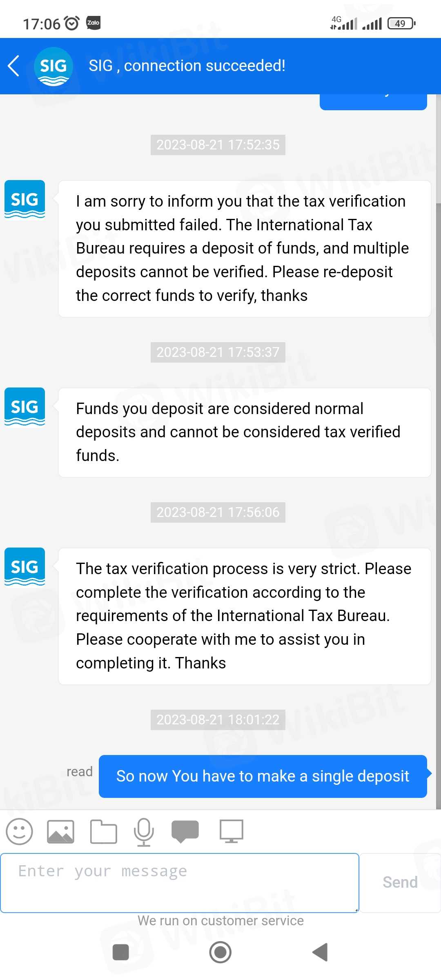Screen dimensions: 441x980
Task: Tap the 'SIG , connection succeeded!' title
Action: 187,66
